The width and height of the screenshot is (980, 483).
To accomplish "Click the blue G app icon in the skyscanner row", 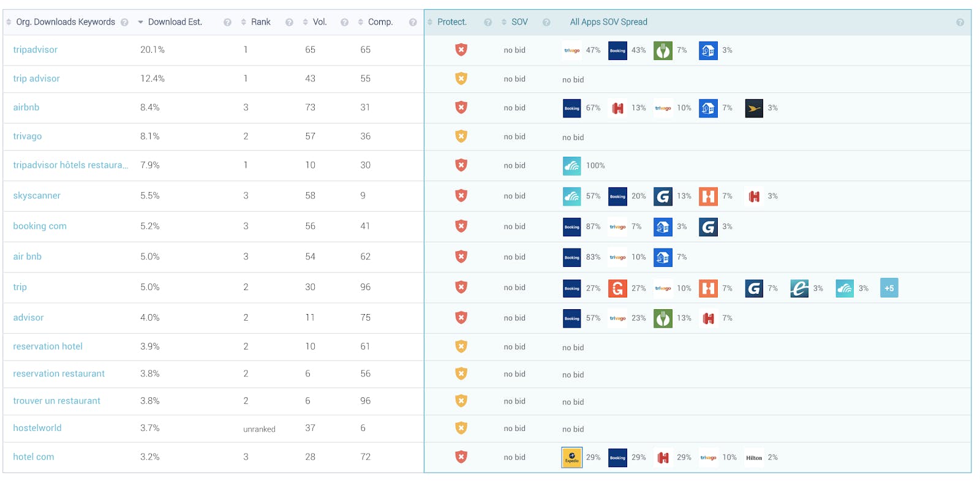I will click(663, 196).
